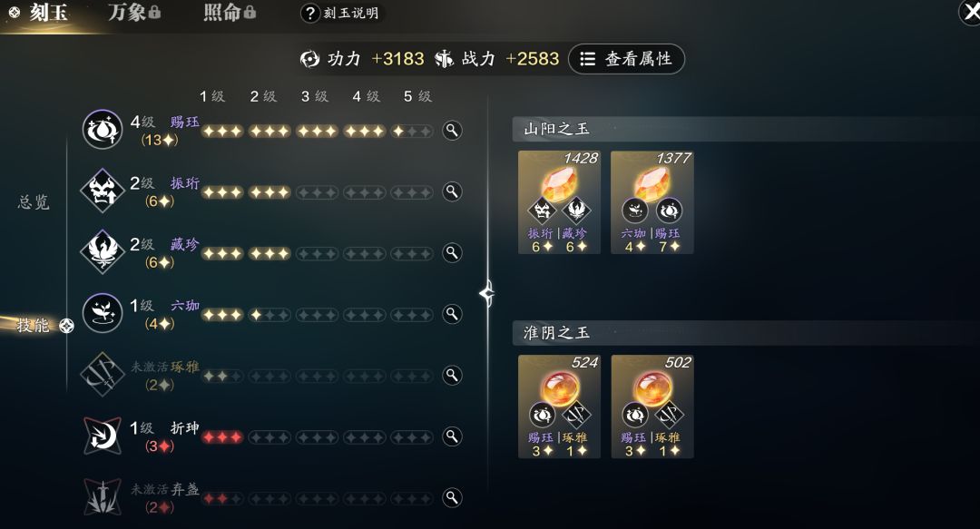The width and height of the screenshot is (980, 529).
Task: Select the 六珈 skill icon
Action: point(103,313)
